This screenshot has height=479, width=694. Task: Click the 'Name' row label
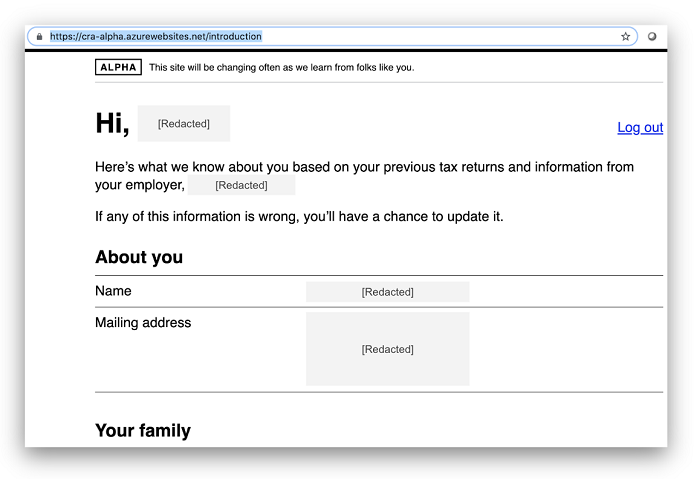113,291
